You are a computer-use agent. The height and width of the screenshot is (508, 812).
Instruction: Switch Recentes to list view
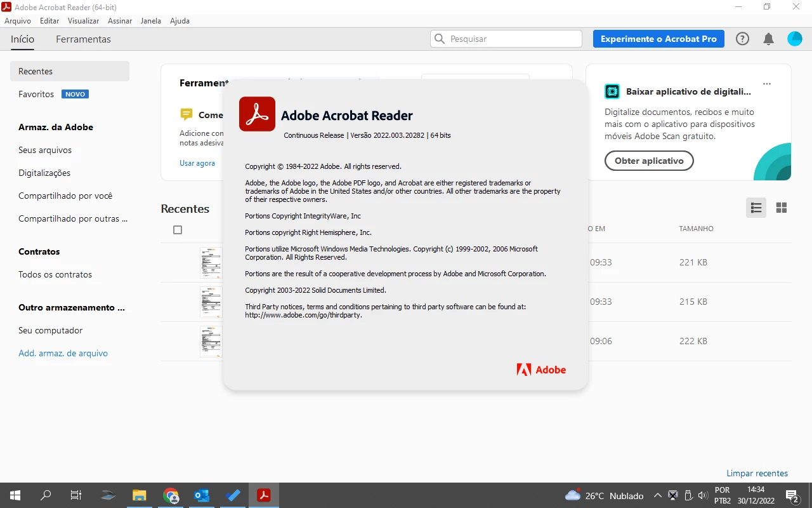pyautogui.click(x=756, y=208)
